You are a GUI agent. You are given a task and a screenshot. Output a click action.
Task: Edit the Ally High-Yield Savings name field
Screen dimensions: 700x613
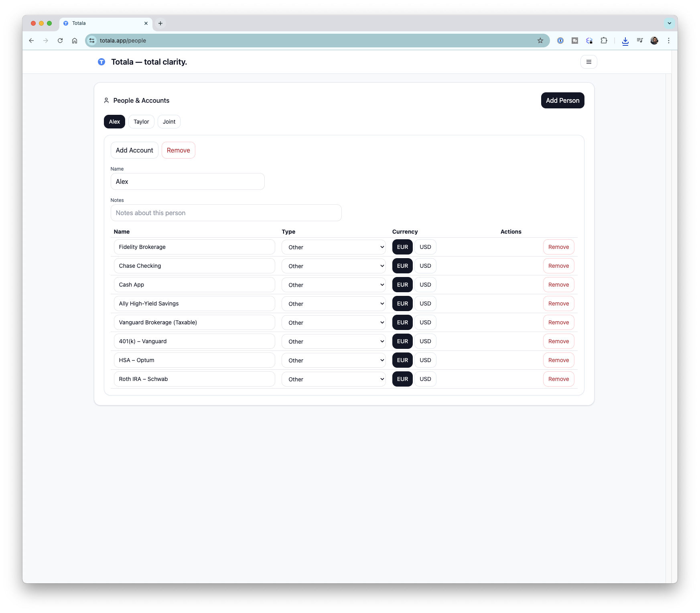tap(195, 303)
